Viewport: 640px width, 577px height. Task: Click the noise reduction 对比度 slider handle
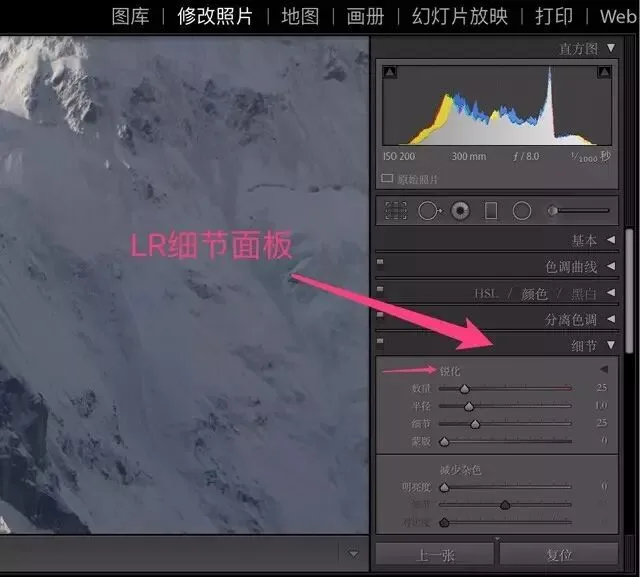(x=444, y=522)
